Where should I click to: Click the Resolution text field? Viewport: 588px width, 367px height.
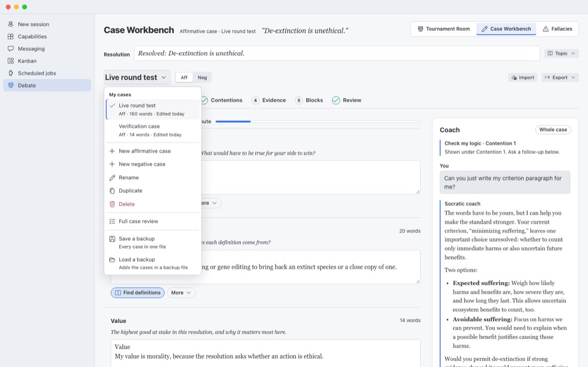[x=337, y=53]
